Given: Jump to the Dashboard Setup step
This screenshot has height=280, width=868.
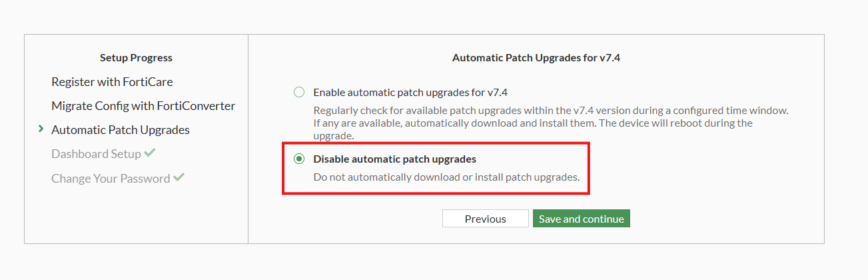Looking at the screenshot, I should pyautogui.click(x=96, y=154).
